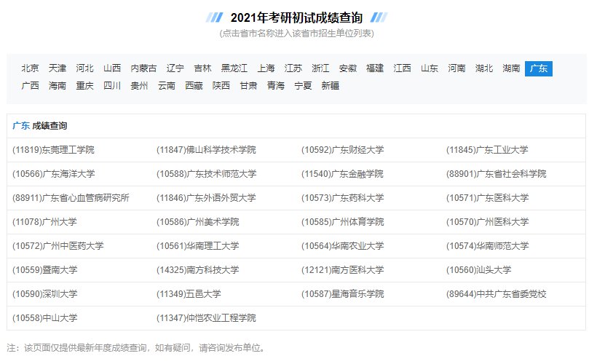This screenshot has height=364, width=597.
Task: Switch to the 黑龙江 province tab
Action: coord(234,68)
